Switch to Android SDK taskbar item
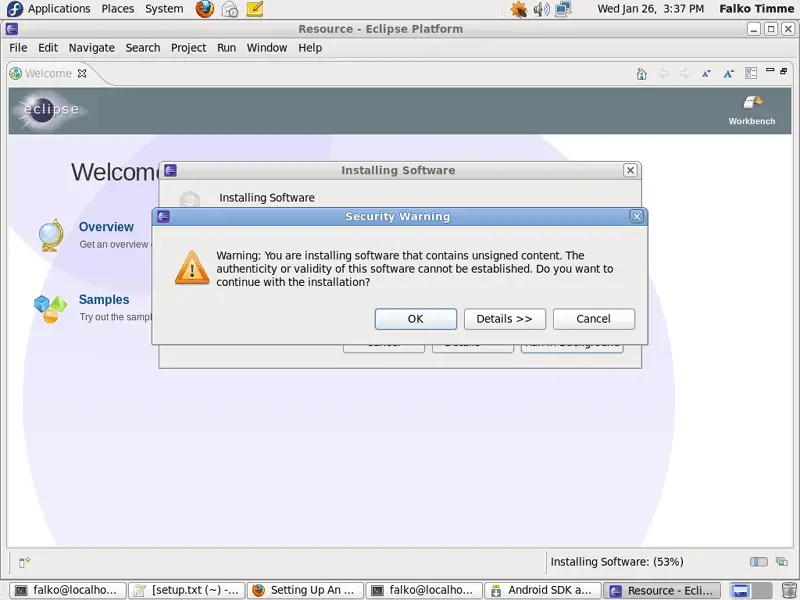The width and height of the screenshot is (800, 600). [x=542, y=590]
